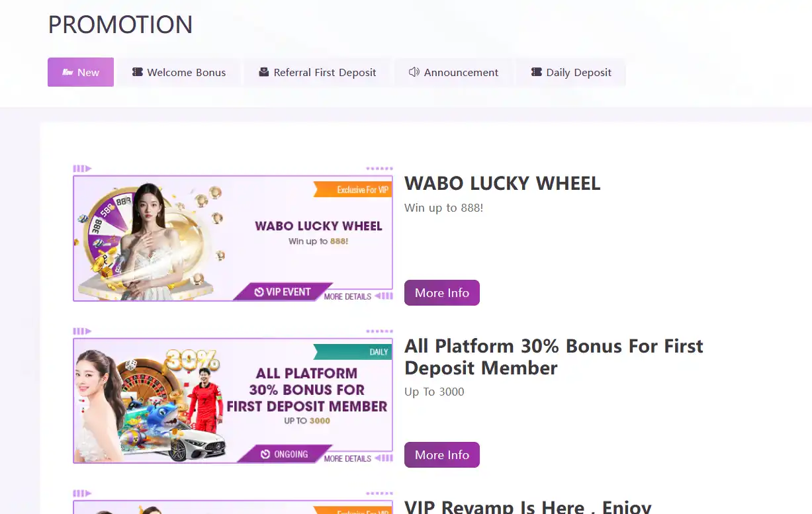Click MORE DETAILS on 30% bonus banner
The image size is (812, 514).
coord(347,458)
